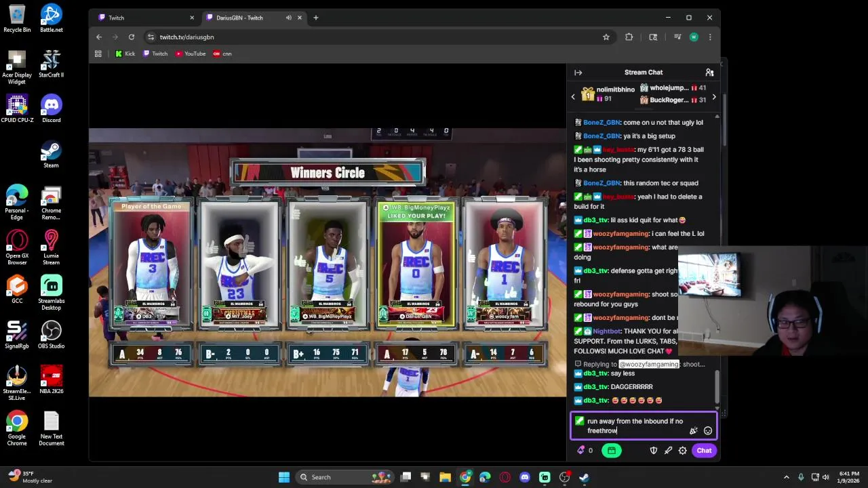868x488 pixels.
Task: Open the Chrome apps grid bookmark
Action: point(98,54)
